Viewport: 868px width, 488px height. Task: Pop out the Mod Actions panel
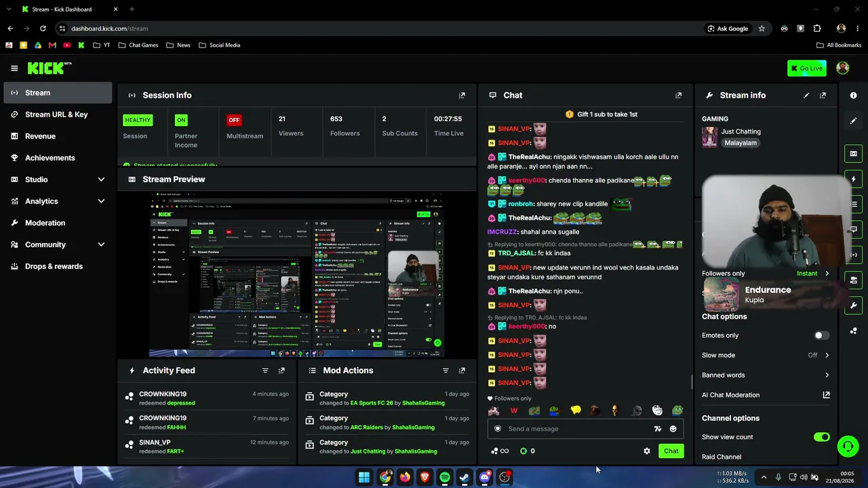[x=462, y=371]
